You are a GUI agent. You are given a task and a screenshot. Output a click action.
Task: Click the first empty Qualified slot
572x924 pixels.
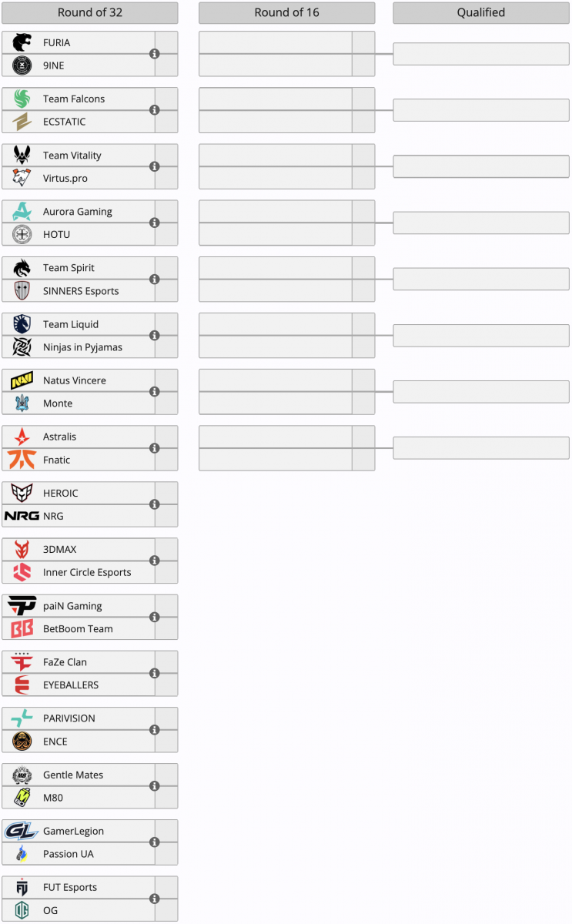coord(481,54)
